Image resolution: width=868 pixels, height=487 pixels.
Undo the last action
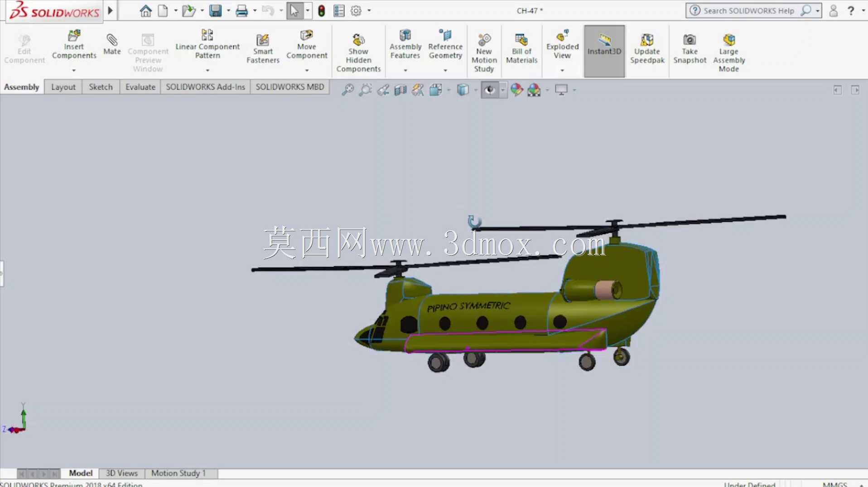click(x=268, y=10)
